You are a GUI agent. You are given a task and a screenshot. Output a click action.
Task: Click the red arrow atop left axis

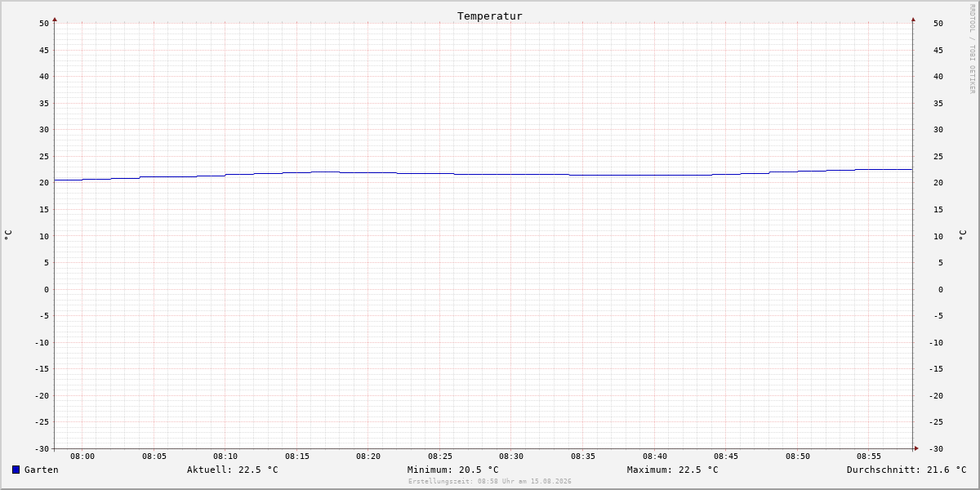(x=55, y=19)
